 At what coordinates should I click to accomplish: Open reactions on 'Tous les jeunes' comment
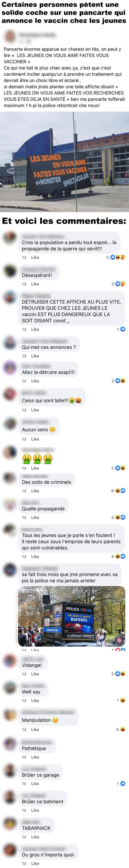[118, 556]
